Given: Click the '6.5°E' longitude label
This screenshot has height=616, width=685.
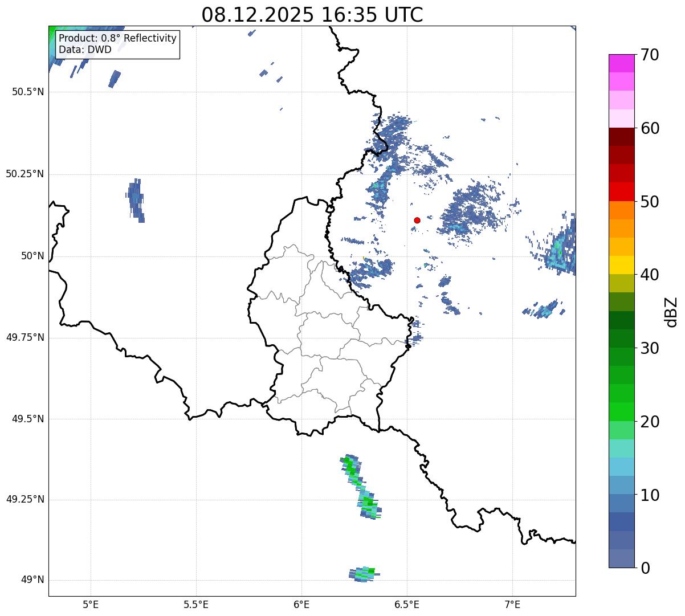Looking at the screenshot, I should point(407,604).
